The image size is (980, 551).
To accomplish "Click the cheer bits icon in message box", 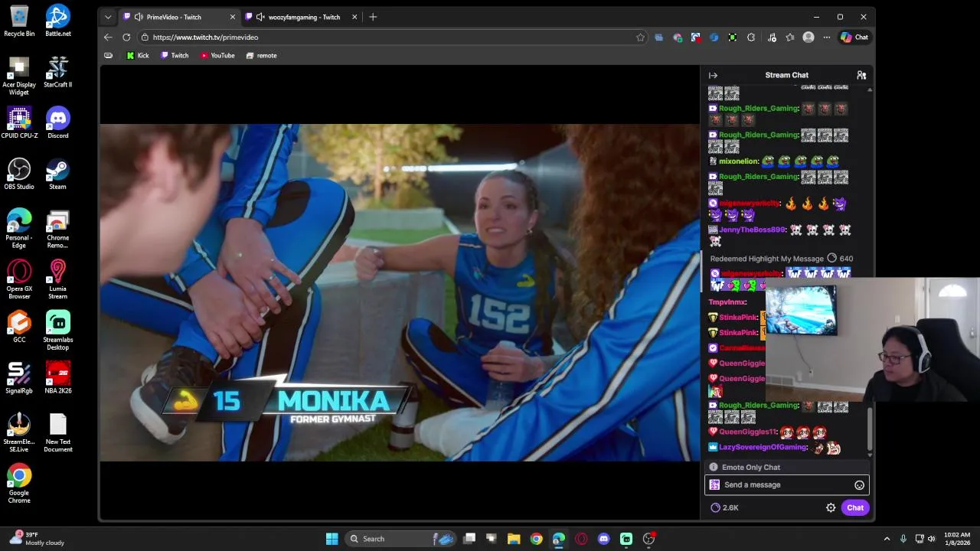I will coord(714,485).
